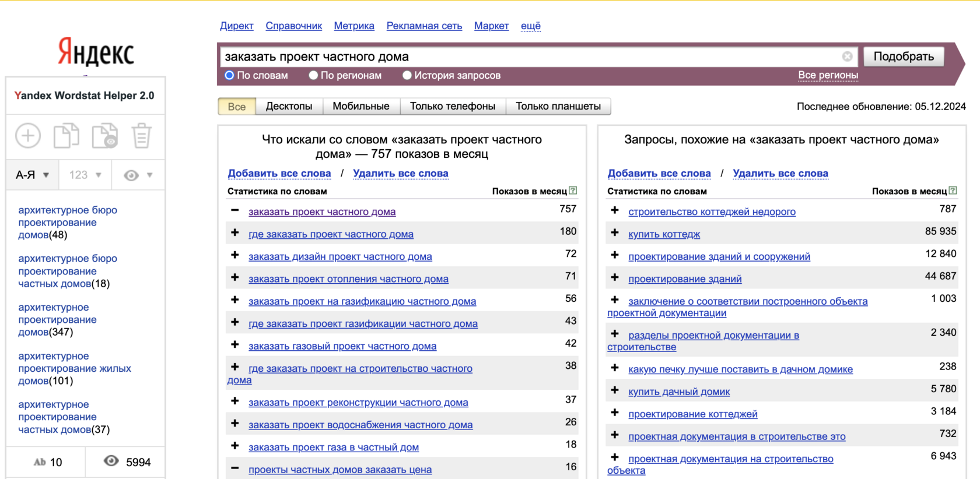Click left panel 'Удалить все слова' link
The height and width of the screenshot is (479, 980).
pyautogui.click(x=401, y=174)
